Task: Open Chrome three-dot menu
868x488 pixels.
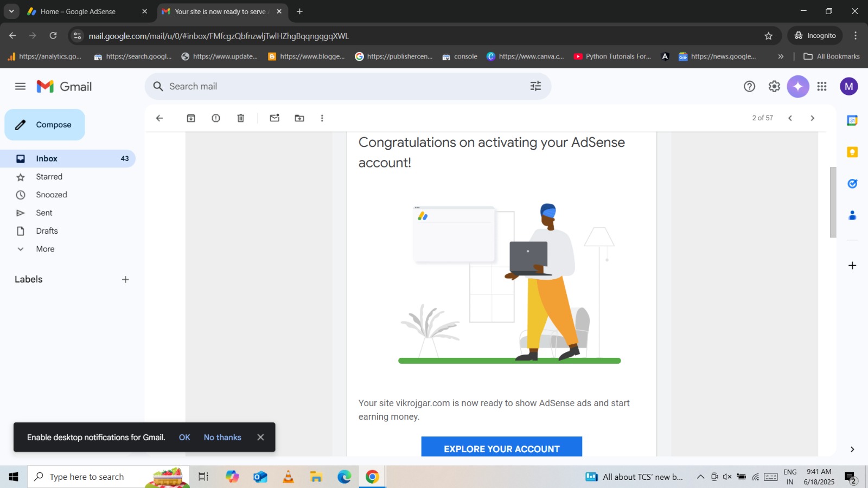Action: pyautogui.click(x=856, y=36)
